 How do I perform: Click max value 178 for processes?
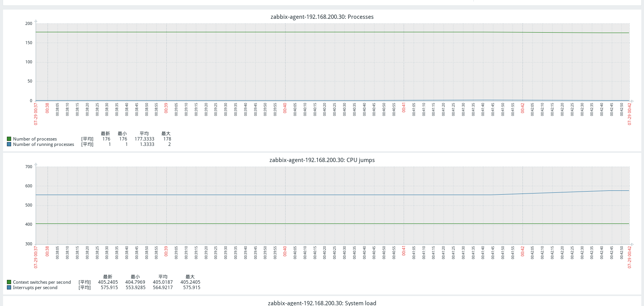point(167,139)
